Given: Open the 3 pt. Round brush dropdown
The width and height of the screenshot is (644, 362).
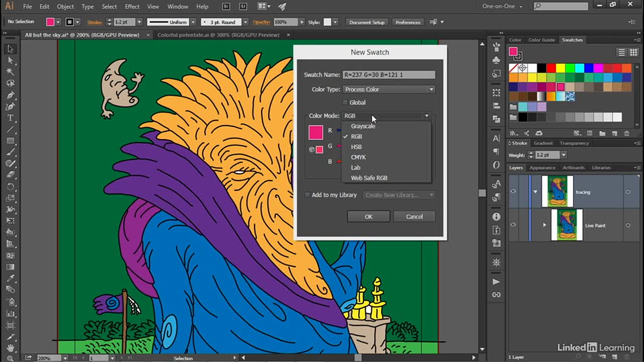Looking at the screenshot, I should 246,22.
